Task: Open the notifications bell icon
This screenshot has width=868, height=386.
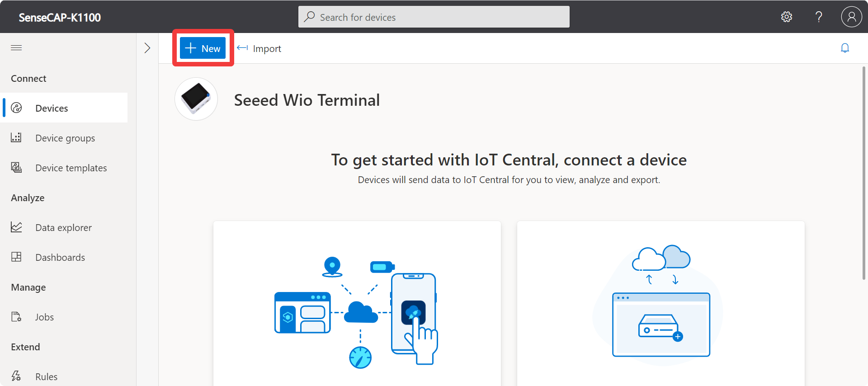Action: point(845,48)
